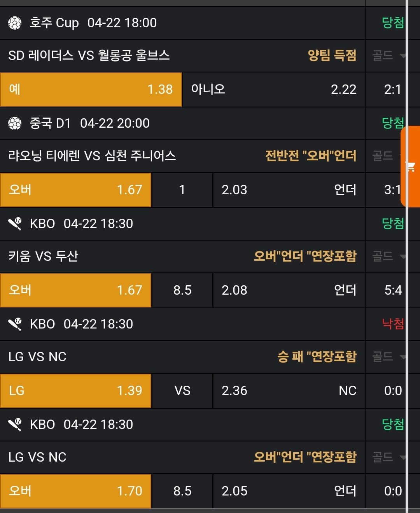Pick NC at 2.36 odds

pyautogui.click(x=289, y=391)
